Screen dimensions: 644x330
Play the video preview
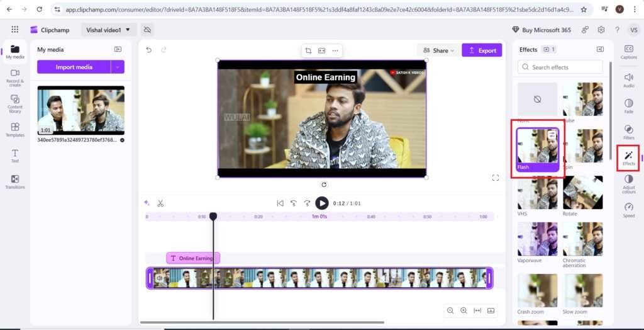(322, 203)
